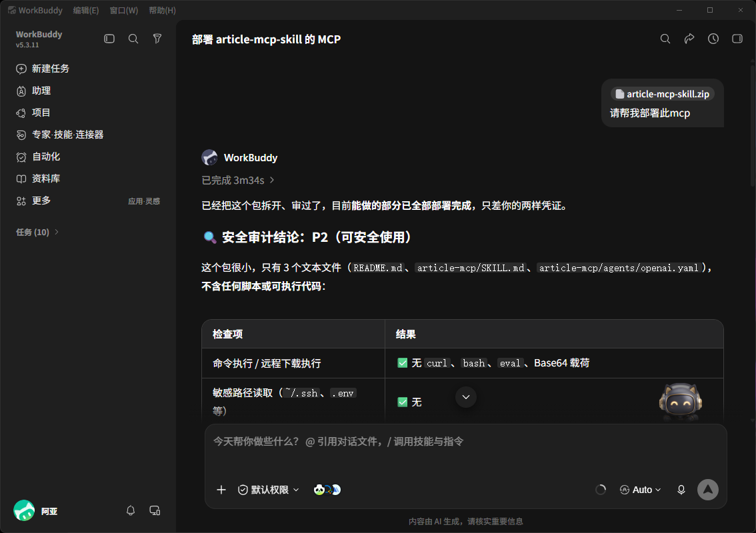Image resolution: width=756 pixels, height=533 pixels.
Task: Click the 应用·灵感 label
Action: tap(144, 201)
